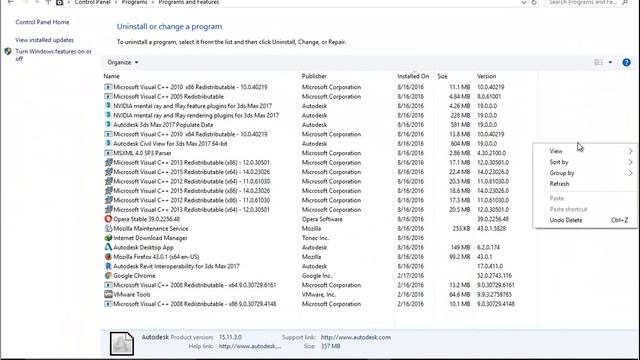Click the NVIDIA mental ray rendering plugins icon
Image resolution: width=640 pixels, height=360 pixels.
(x=108, y=116)
